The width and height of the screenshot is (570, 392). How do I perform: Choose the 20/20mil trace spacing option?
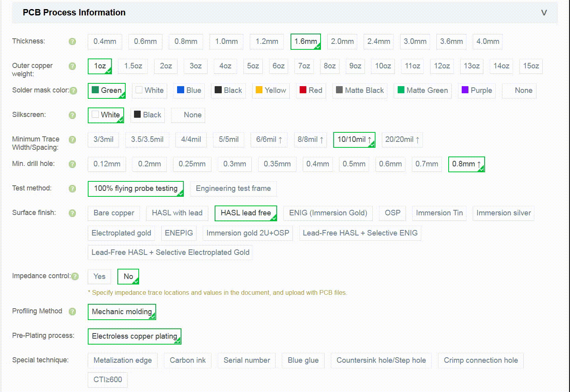(402, 139)
